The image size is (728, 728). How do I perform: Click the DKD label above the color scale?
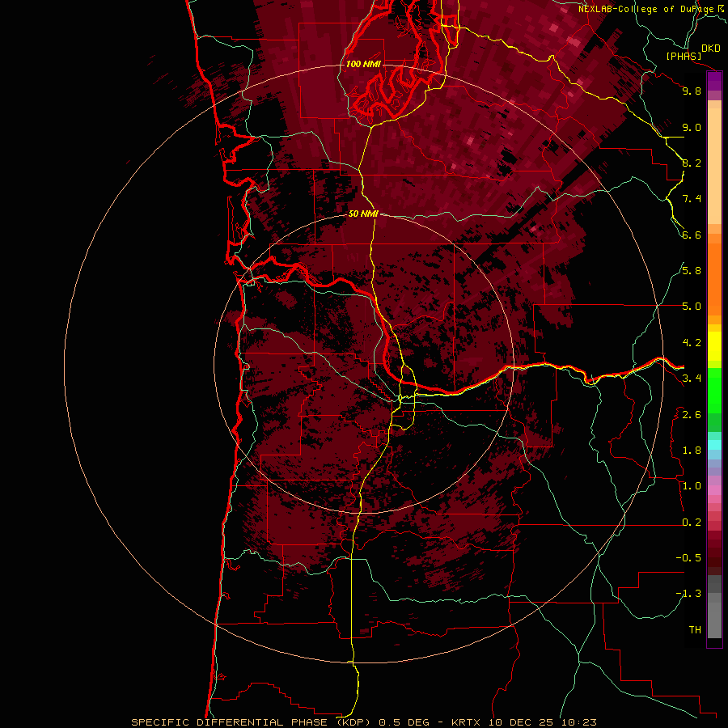(711, 48)
